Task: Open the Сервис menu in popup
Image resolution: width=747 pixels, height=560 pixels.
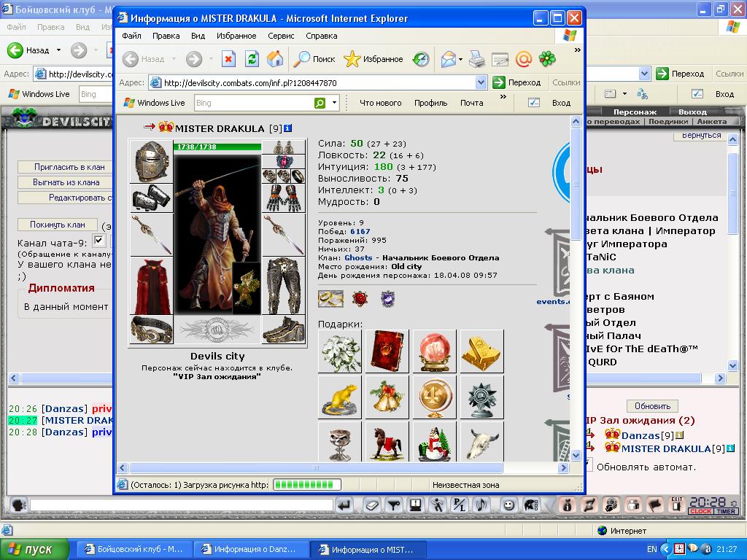Action: (x=281, y=36)
